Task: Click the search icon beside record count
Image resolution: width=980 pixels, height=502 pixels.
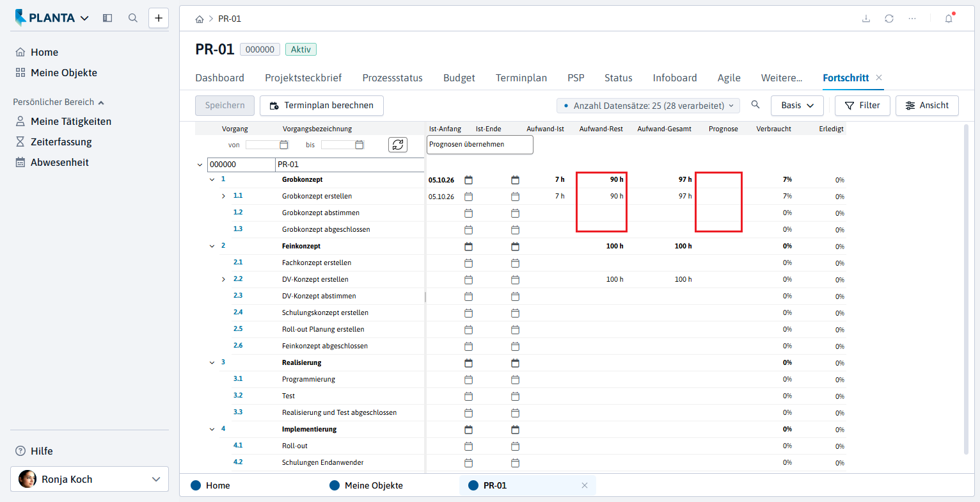Action: coord(755,105)
